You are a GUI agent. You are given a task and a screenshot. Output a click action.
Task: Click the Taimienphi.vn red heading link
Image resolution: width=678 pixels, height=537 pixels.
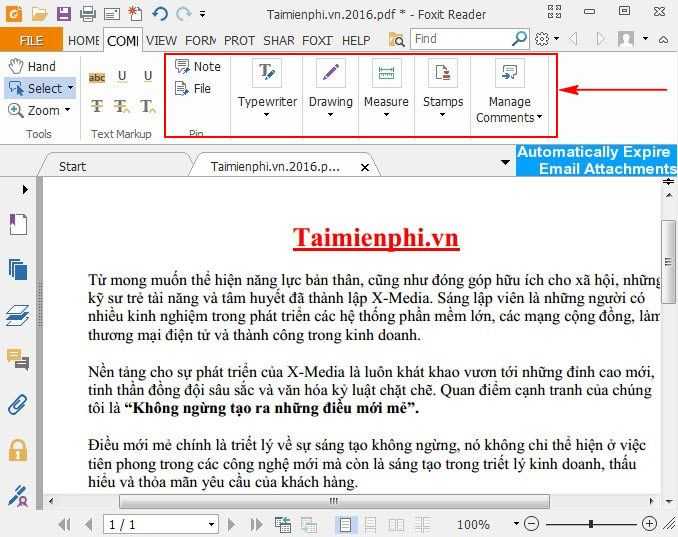[375, 237]
